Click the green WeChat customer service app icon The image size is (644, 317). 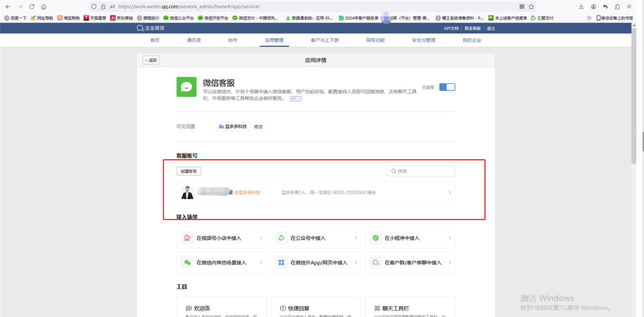[186, 87]
